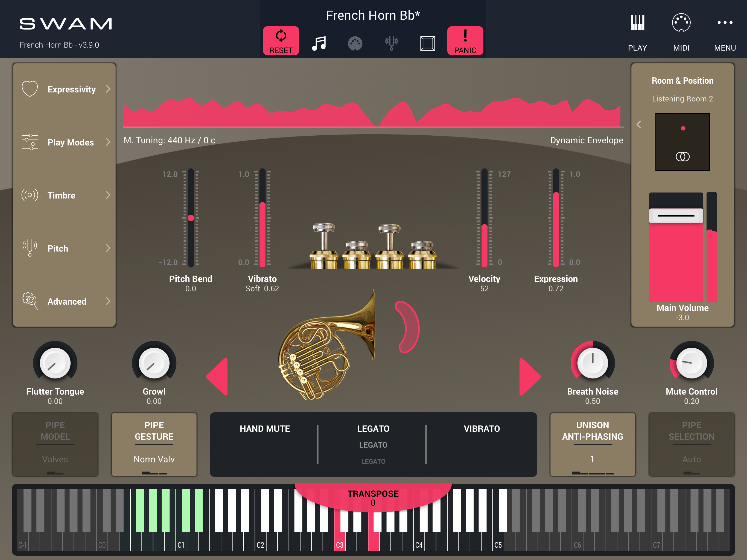Click the Breath Noise knob
This screenshot has width=747, height=560.
tap(593, 363)
